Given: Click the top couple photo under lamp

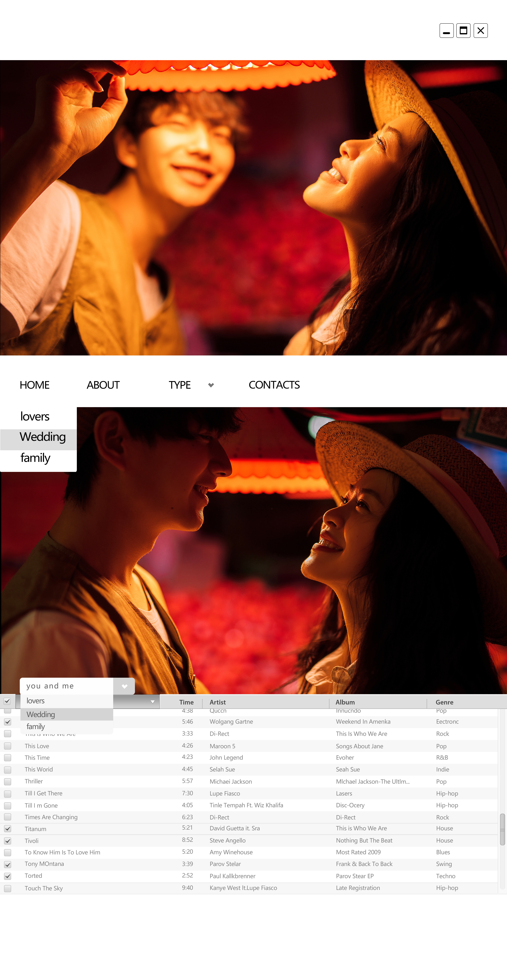Looking at the screenshot, I should pyautogui.click(x=254, y=207).
